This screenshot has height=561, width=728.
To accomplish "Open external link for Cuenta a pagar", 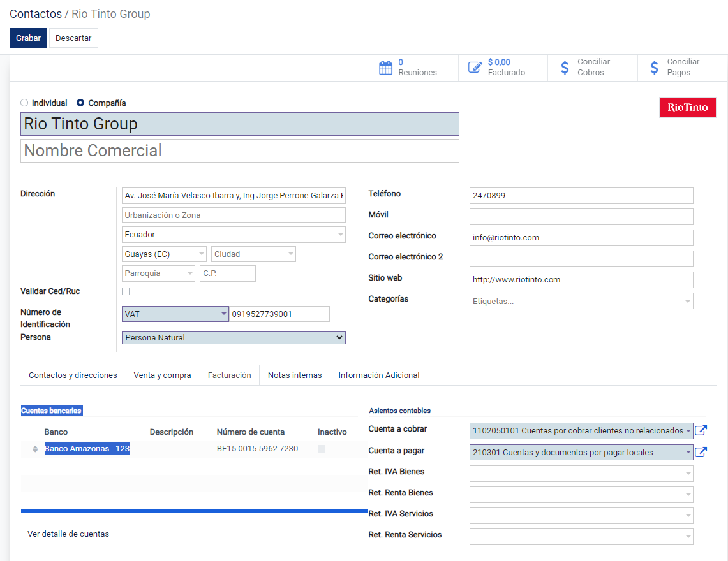I will click(701, 452).
